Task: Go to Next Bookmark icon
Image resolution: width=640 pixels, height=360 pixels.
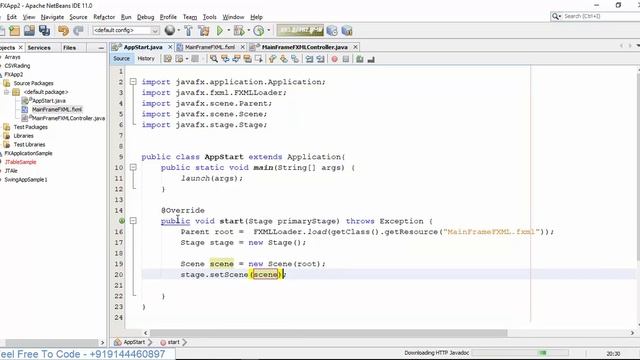Action: click(x=283, y=59)
